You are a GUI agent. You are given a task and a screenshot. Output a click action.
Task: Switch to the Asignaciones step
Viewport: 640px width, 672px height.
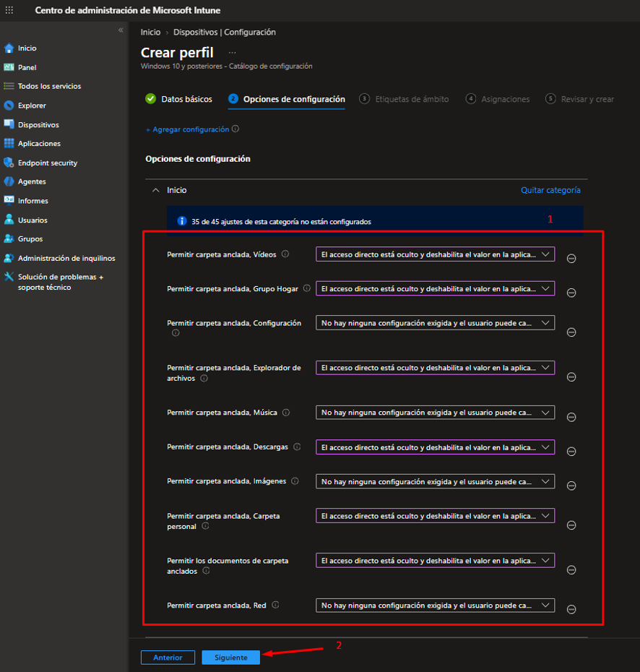click(x=498, y=99)
